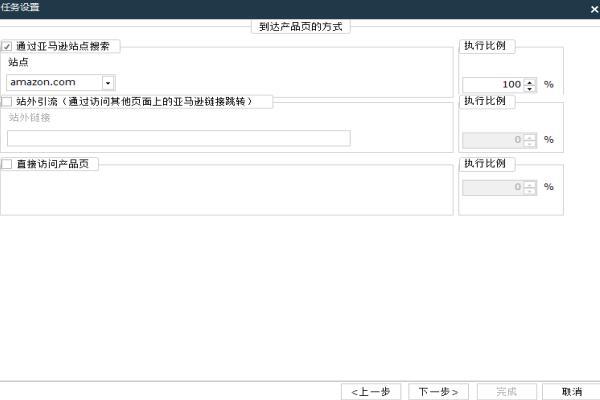Uncheck 通过亚马逊站点搜索 checkbox
The image size is (600, 400).
point(7,46)
